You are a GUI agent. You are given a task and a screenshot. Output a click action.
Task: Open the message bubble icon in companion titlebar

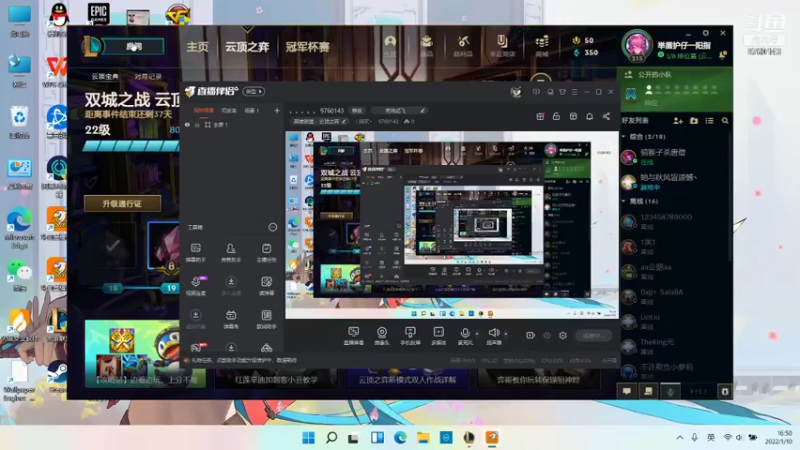[536, 92]
